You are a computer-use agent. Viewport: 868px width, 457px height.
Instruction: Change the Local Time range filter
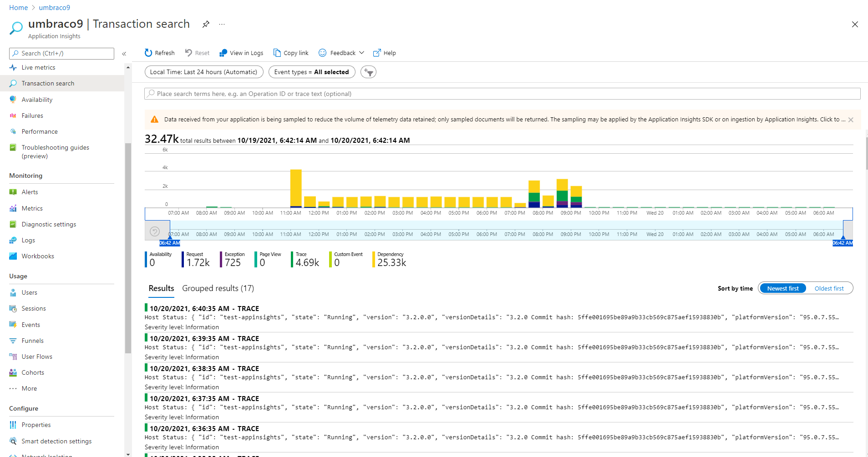pyautogui.click(x=204, y=72)
